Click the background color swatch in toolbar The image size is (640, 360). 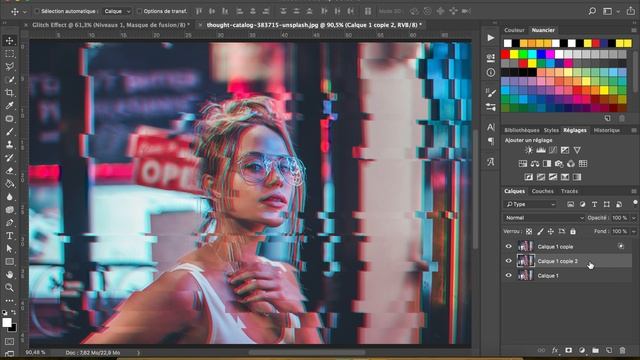[x=13, y=327]
